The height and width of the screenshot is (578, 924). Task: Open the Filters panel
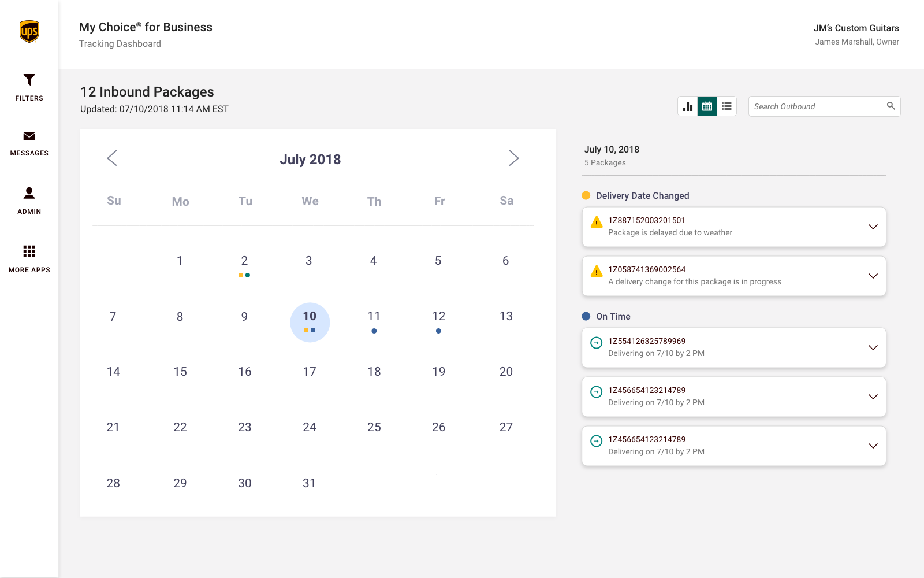[x=29, y=87]
